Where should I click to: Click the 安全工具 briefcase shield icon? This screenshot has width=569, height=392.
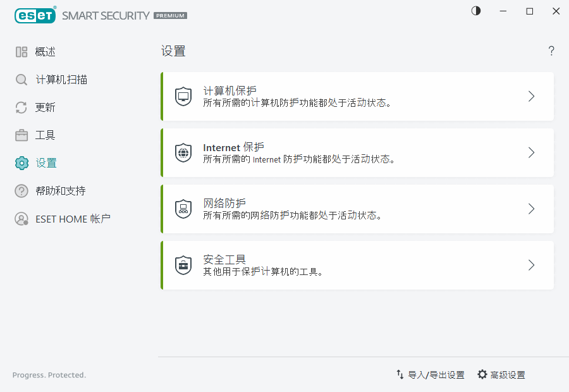tap(183, 265)
